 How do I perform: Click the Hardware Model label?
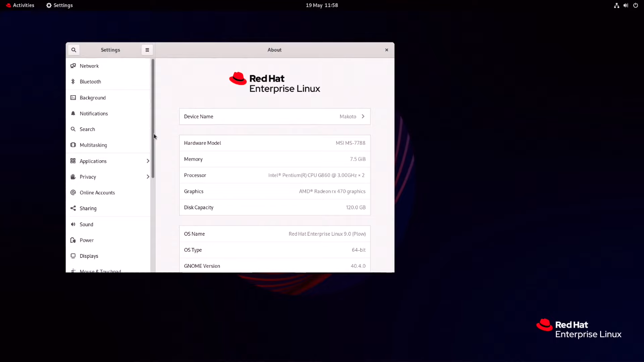[x=203, y=143]
